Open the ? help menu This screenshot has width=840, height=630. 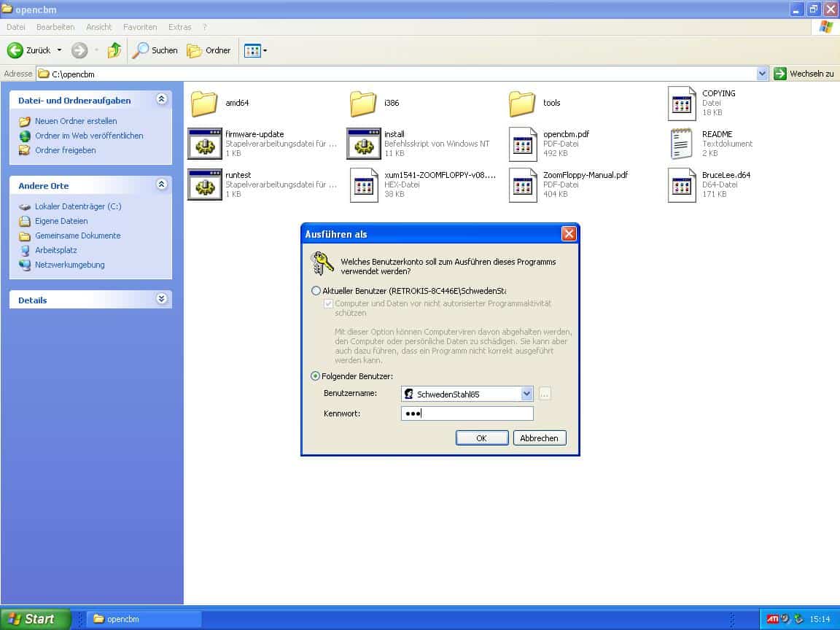click(x=205, y=27)
